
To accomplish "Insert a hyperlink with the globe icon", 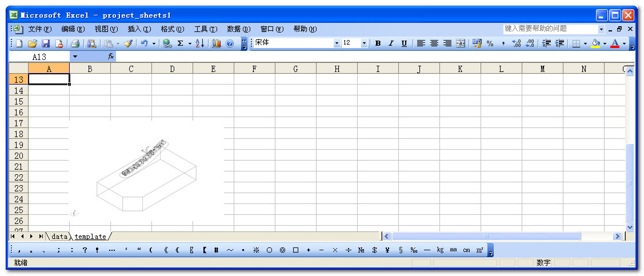I will (x=167, y=43).
